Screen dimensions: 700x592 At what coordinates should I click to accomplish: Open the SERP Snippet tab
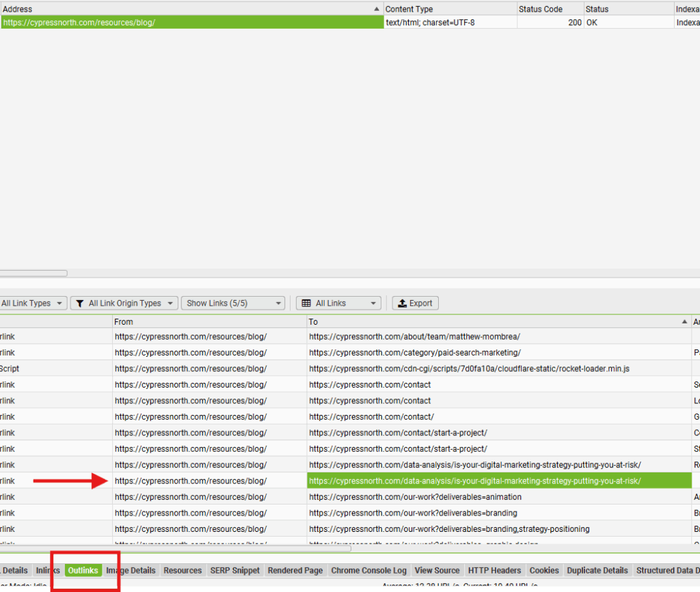235,570
